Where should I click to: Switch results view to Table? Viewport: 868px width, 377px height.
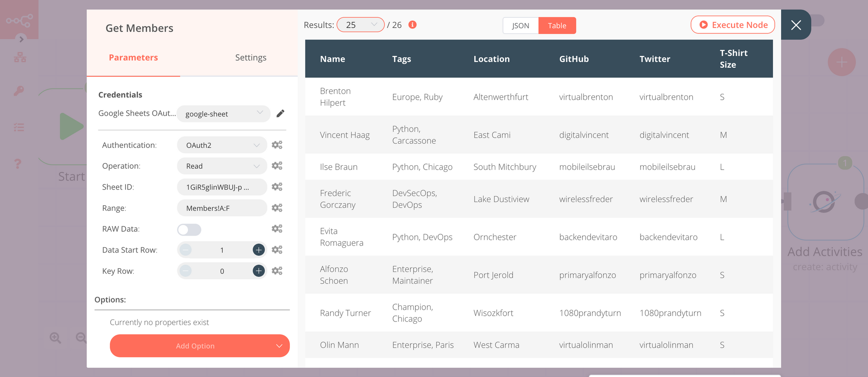pyautogui.click(x=557, y=26)
